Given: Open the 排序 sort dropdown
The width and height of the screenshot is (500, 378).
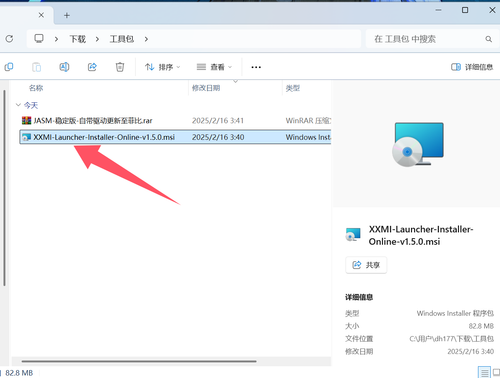Looking at the screenshot, I should pos(163,67).
